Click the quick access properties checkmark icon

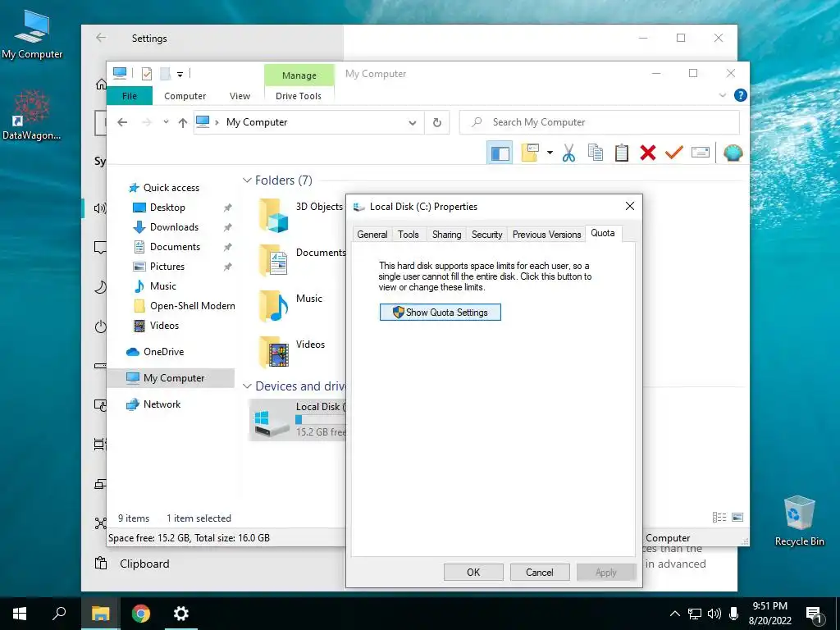click(x=146, y=74)
